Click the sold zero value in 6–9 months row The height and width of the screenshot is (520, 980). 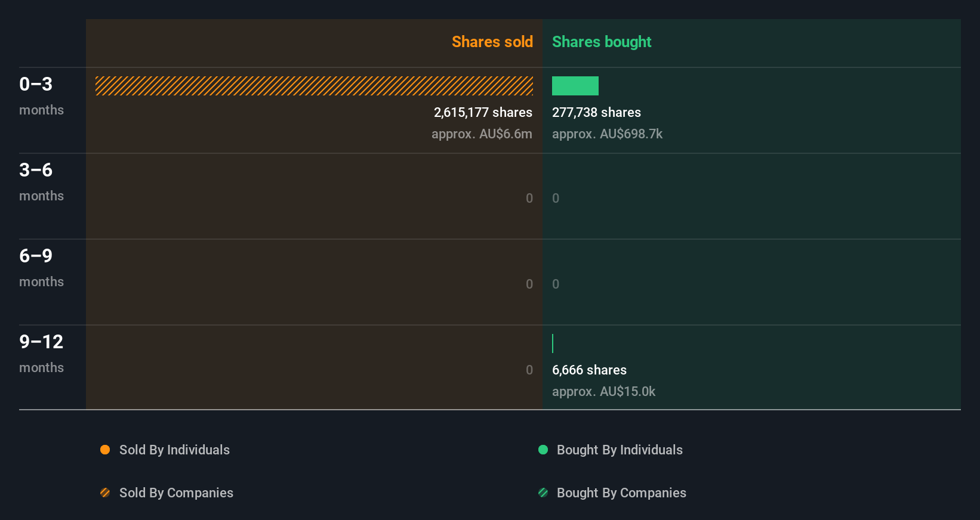pos(529,284)
